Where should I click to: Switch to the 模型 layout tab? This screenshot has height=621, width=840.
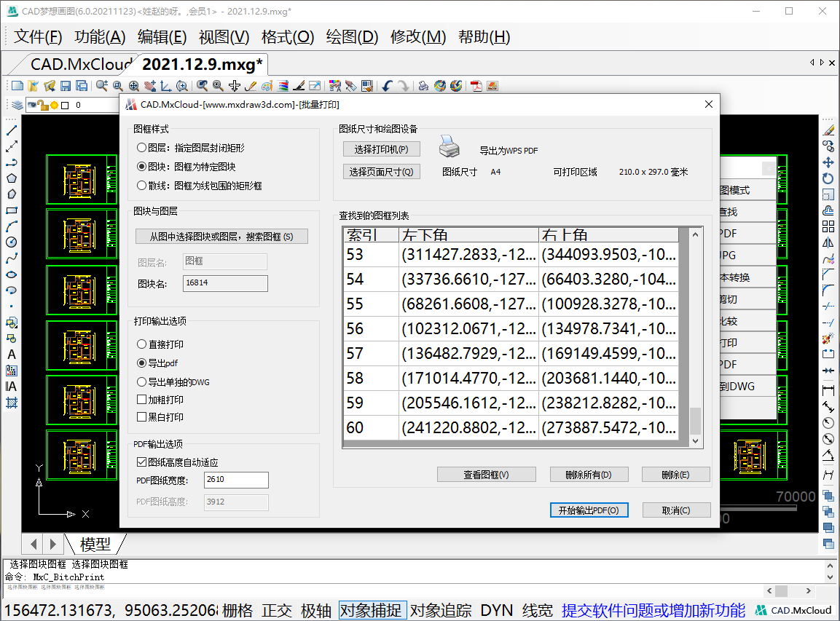pyautogui.click(x=95, y=545)
